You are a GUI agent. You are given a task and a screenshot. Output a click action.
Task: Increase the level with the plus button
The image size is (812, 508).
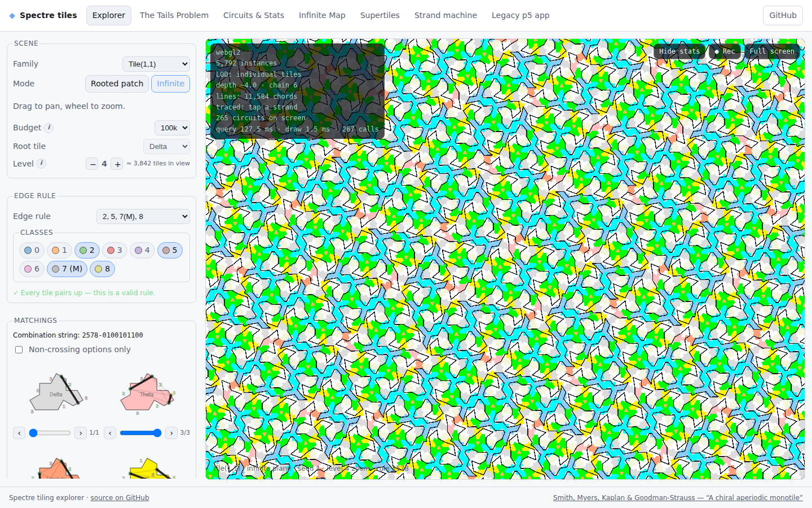[117, 164]
